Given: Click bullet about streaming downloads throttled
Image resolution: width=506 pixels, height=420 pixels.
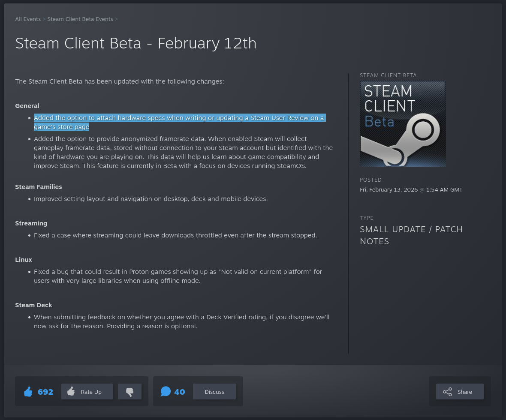Looking at the screenshot, I should pyautogui.click(x=175, y=235).
